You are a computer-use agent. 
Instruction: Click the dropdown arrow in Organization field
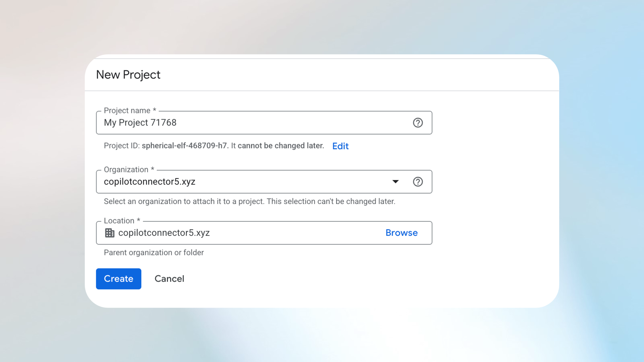pos(396,182)
